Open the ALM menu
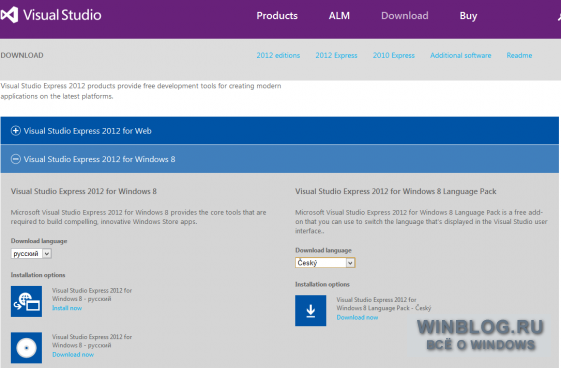The height and width of the screenshot is (368, 561). click(x=339, y=16)
